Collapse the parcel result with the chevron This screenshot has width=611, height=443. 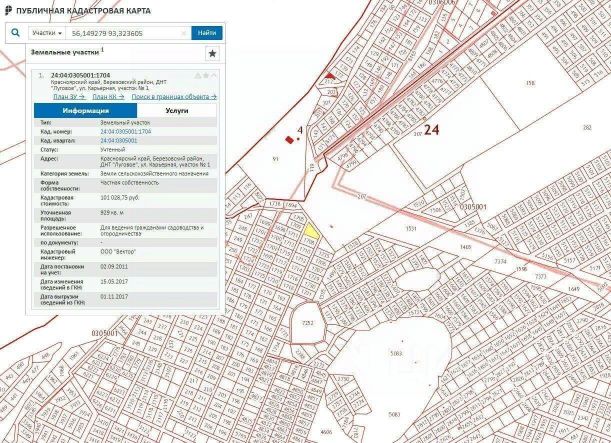[211, 75]
